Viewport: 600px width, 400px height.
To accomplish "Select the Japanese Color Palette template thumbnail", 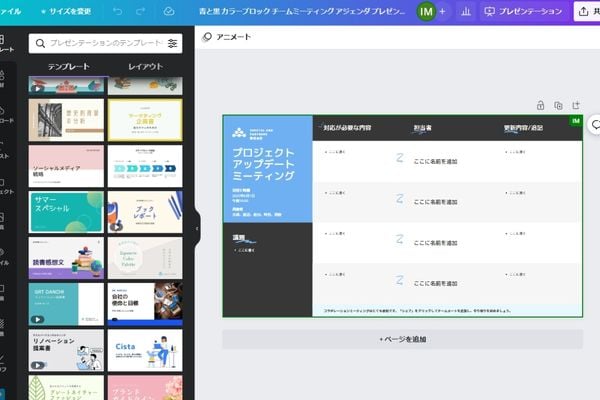I will click(145, 258).
